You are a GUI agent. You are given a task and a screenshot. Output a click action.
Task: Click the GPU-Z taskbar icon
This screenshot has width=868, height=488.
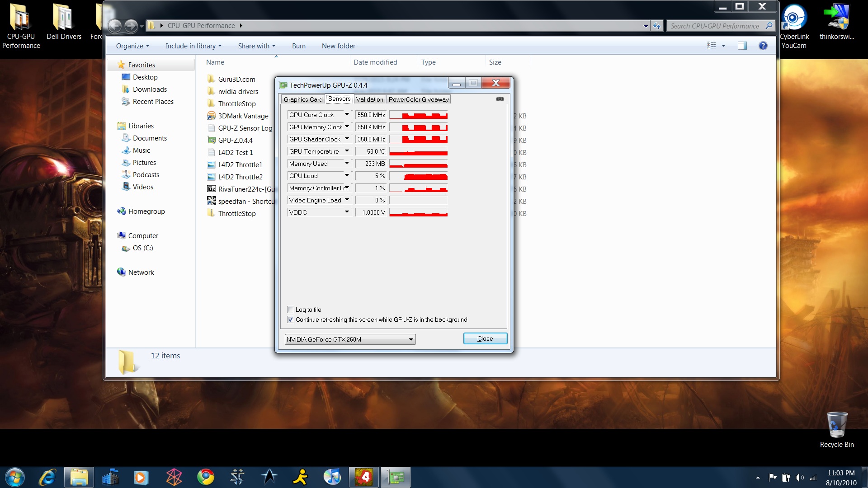(x=396, y=477)
